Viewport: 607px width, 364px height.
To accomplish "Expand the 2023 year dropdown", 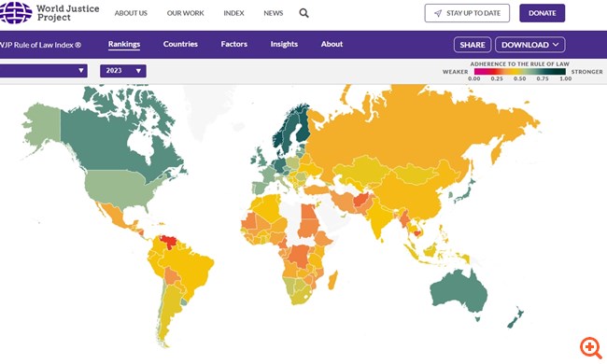I will [x=123, y=71].
